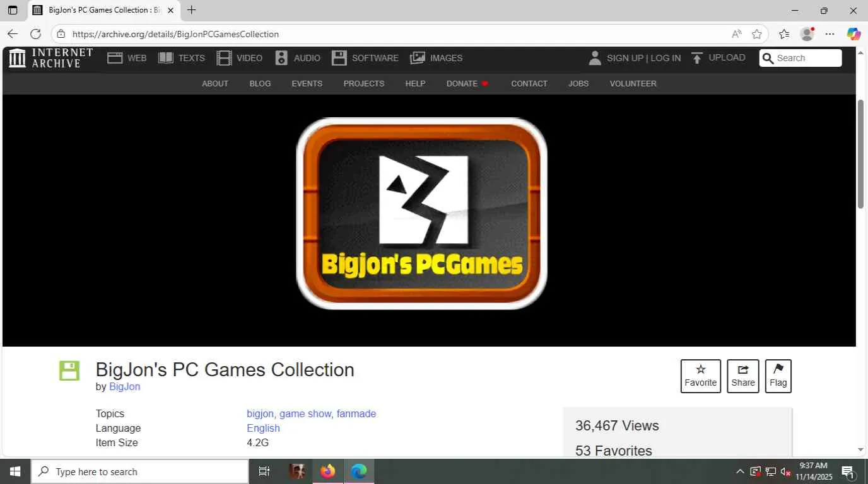The width and height of the screenshot is (868, 484).
Task: Open a new browser tab
Action: [x=192, y=10]
